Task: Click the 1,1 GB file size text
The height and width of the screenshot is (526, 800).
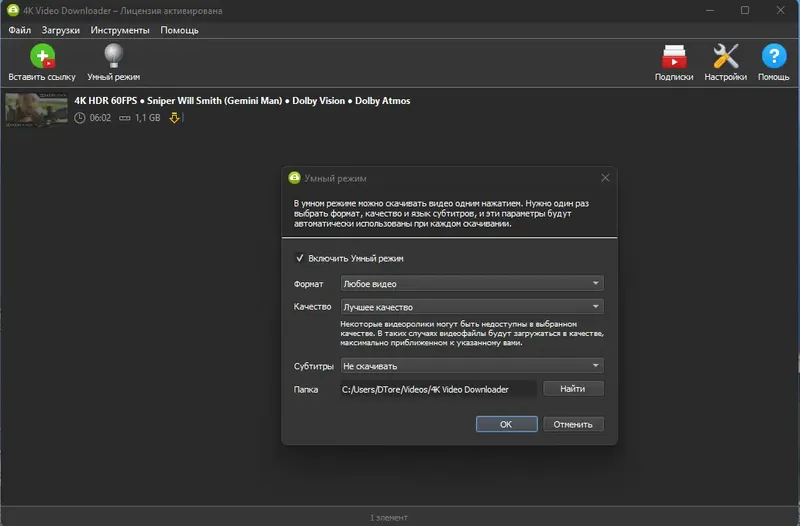Action: [x=147, y=118]
